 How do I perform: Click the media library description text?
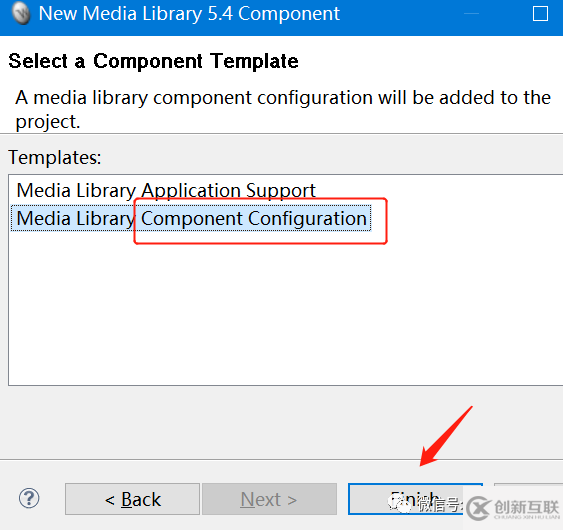click(283, 109)
